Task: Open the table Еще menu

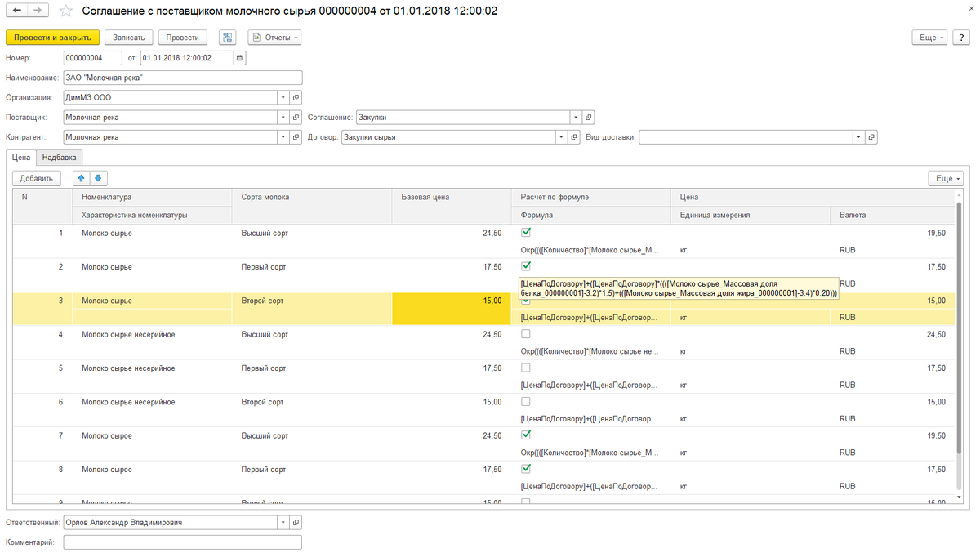Action: point(946,178)
